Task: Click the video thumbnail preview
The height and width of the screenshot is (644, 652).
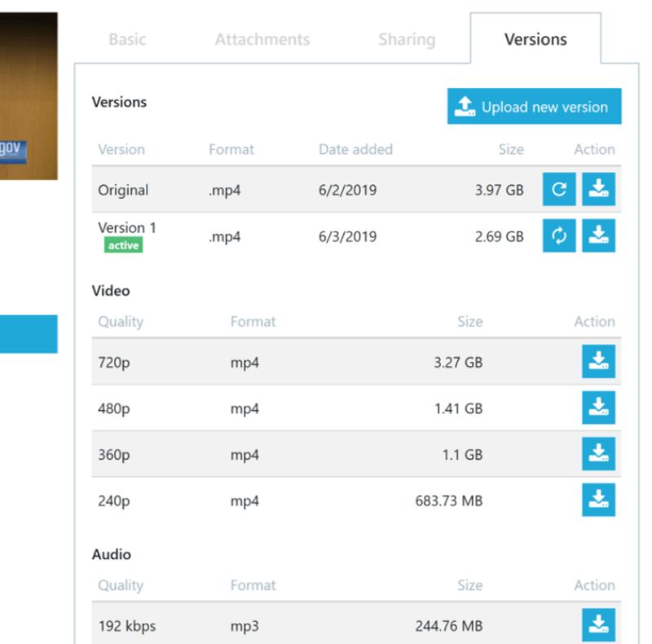Action: [x=29, y=96]
